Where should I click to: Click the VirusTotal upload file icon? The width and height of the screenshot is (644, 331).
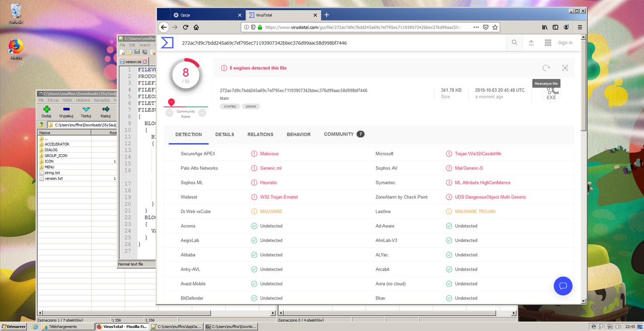pos(531,43)
